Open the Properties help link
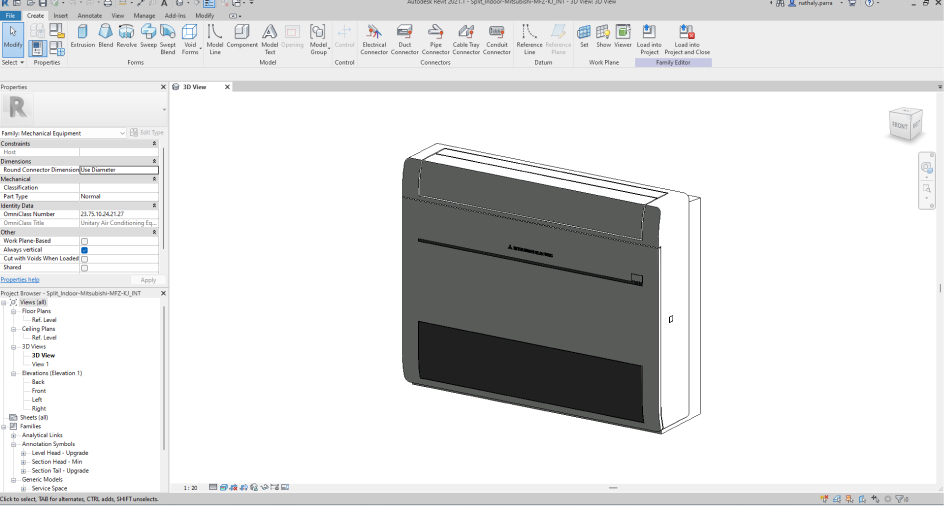Viewport: 944px width, 506px height. [x=20, y=280]
